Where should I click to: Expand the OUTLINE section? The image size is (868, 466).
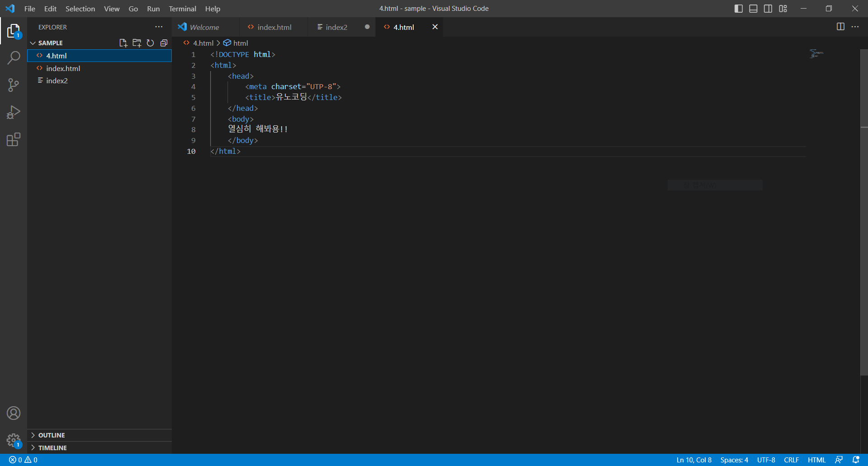[99, 435]
